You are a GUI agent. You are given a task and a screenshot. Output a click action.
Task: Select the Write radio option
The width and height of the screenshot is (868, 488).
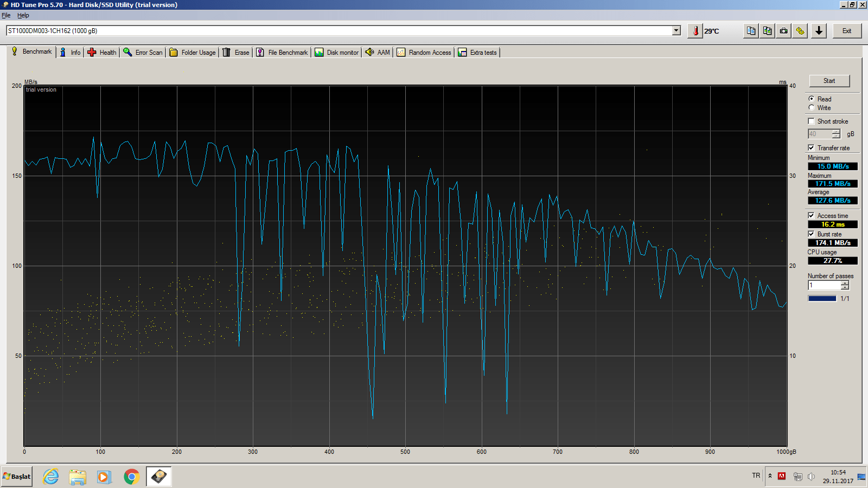point(811,107)
